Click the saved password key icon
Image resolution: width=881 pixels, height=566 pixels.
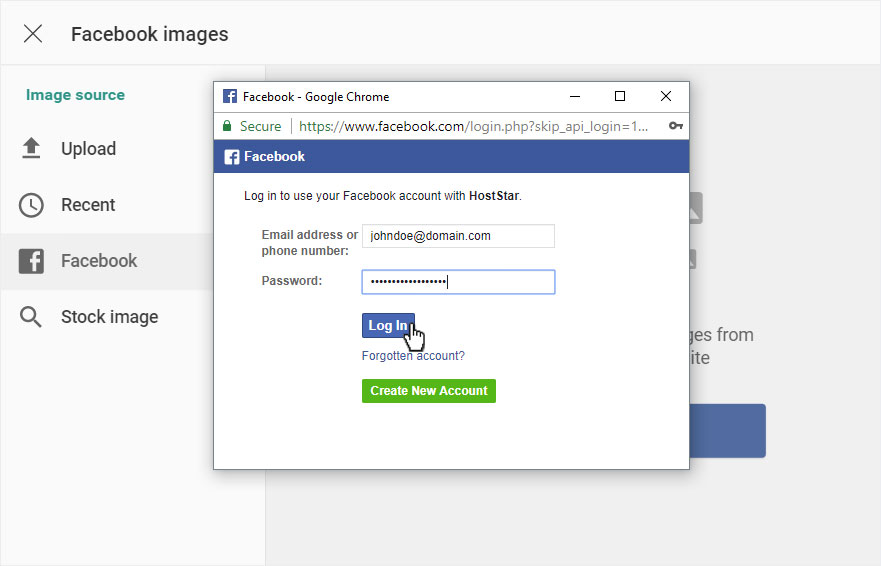[x=675, y=125]
